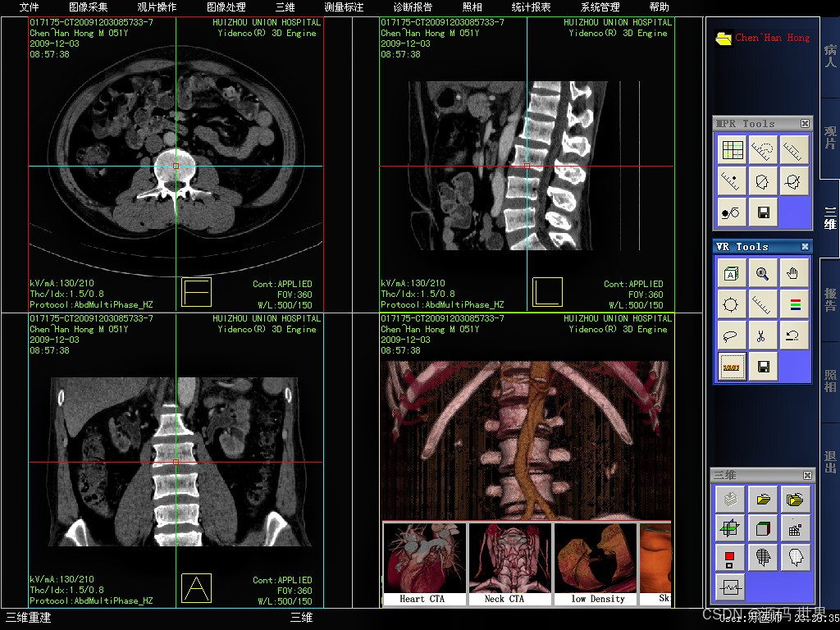Select the lasso freehand tool in VR Tools

[x=731, y=336]
